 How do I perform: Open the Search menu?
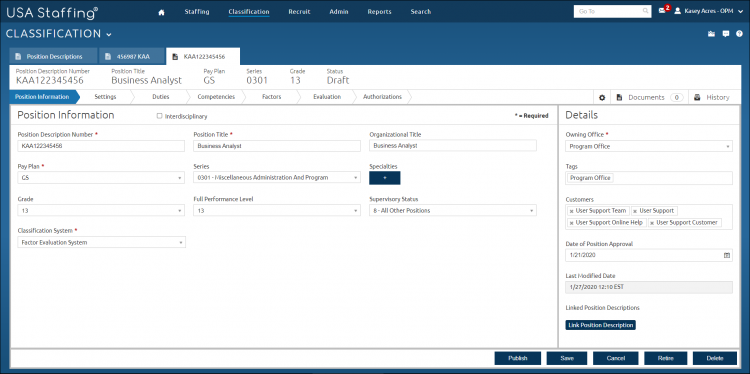(x=420, y=12)
